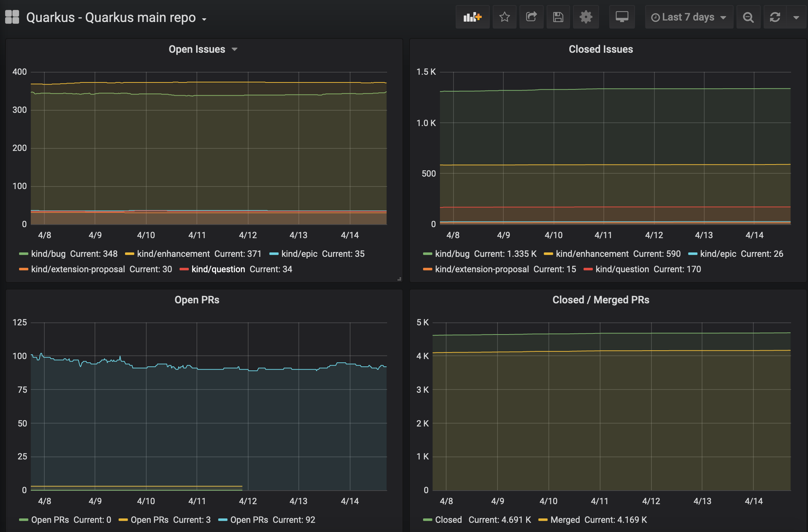Toggle kind/epic series in Open Issues legend
The image size is (808, 532).
pos(299,254)
